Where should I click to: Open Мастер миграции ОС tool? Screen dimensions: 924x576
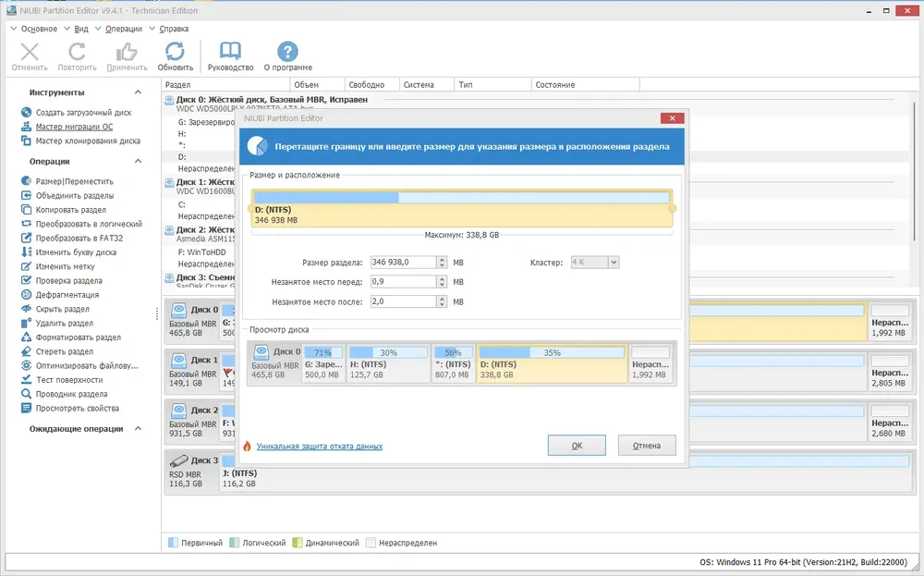point(74,126)
